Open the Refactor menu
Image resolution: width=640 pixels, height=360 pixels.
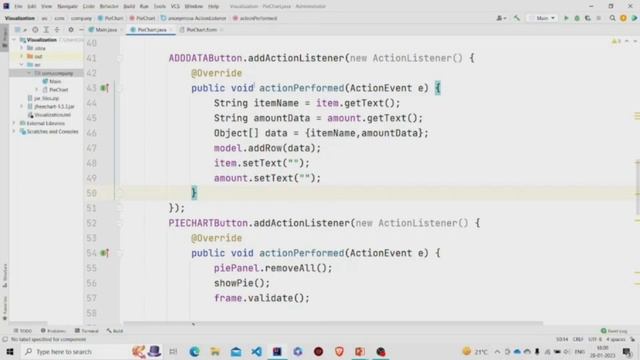coord(109,6)
